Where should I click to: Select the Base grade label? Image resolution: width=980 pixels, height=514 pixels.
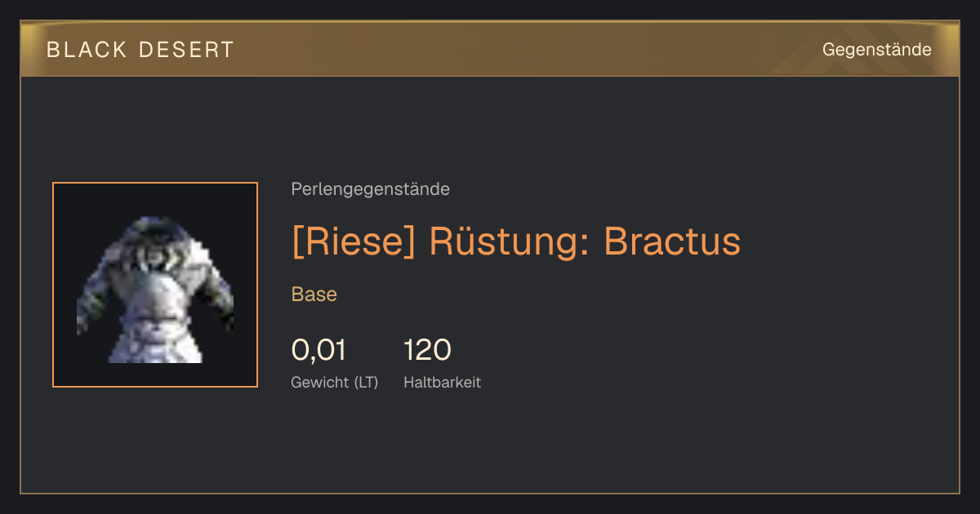[x=314, y=295]
